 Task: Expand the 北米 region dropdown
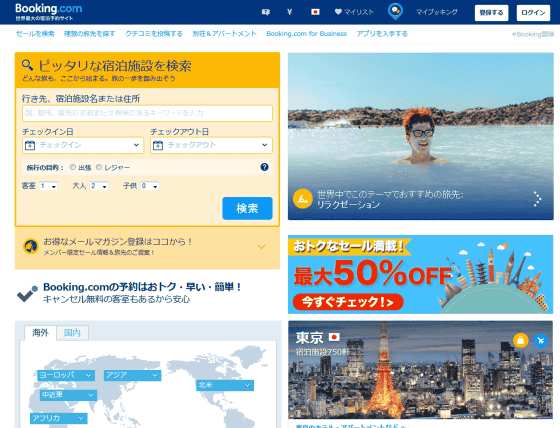(x=225, y=385)
